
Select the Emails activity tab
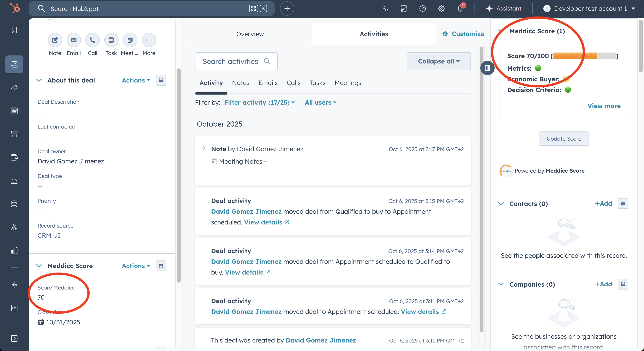tap(268, 83)
